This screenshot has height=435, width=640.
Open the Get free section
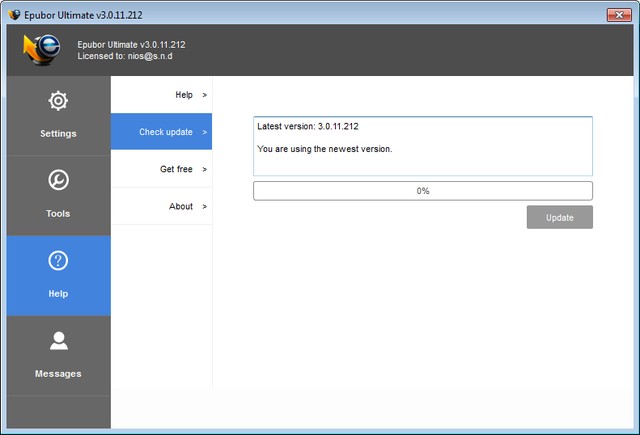click(x=176, y=169)
